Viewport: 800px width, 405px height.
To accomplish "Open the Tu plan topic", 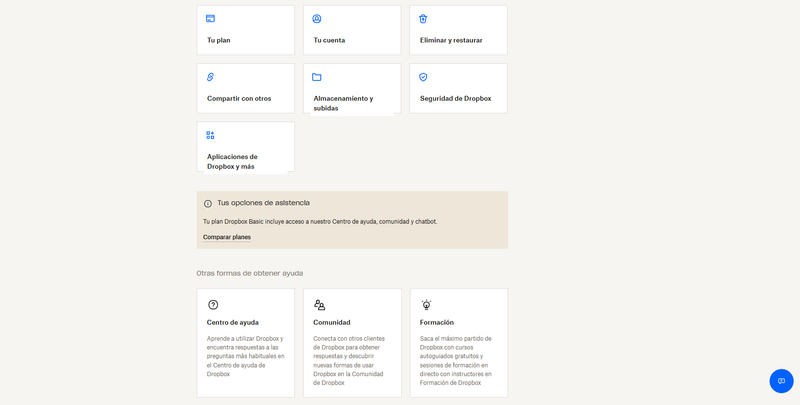I will coord(219,40).
